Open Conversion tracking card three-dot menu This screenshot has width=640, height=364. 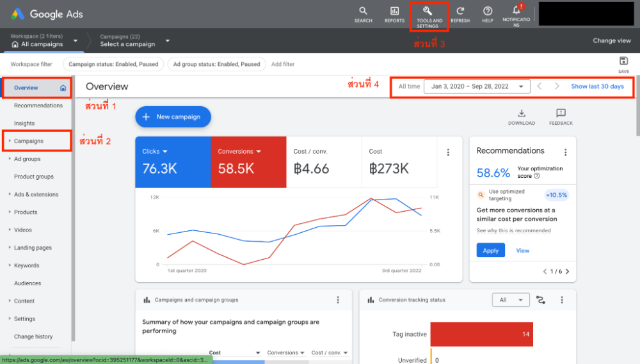(562, 300)
